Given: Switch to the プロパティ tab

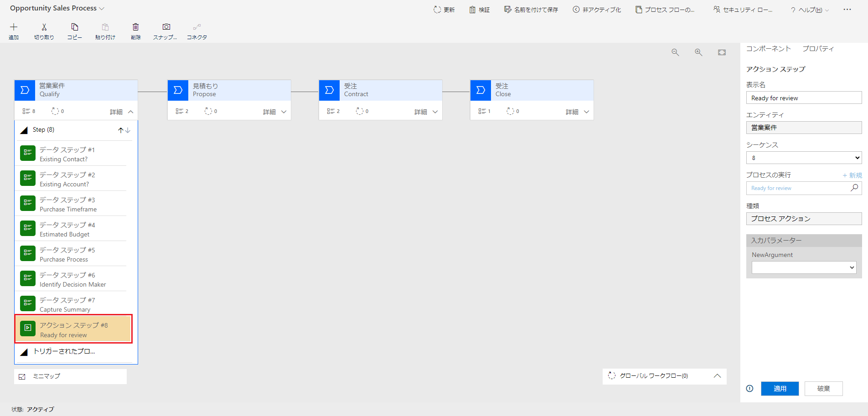Looking at the screenshot, I should [818, 49].
